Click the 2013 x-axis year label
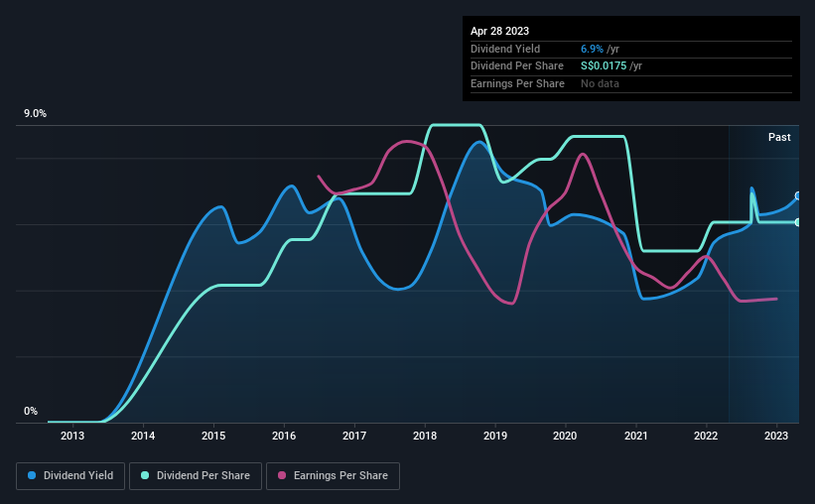Screen dimensions: 815x504 [72, 436]
